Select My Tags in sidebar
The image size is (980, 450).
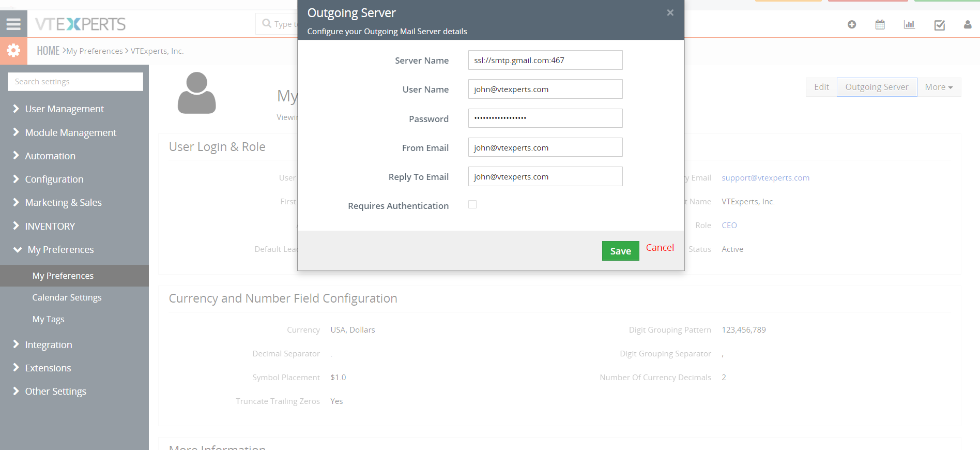pos(48,319)
